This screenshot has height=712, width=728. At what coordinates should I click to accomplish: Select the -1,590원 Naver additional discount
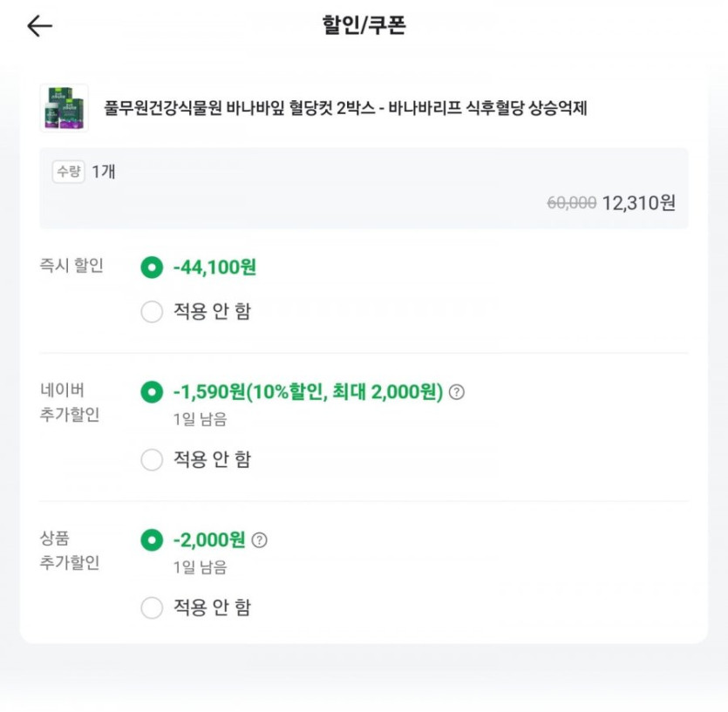[152, 392]
